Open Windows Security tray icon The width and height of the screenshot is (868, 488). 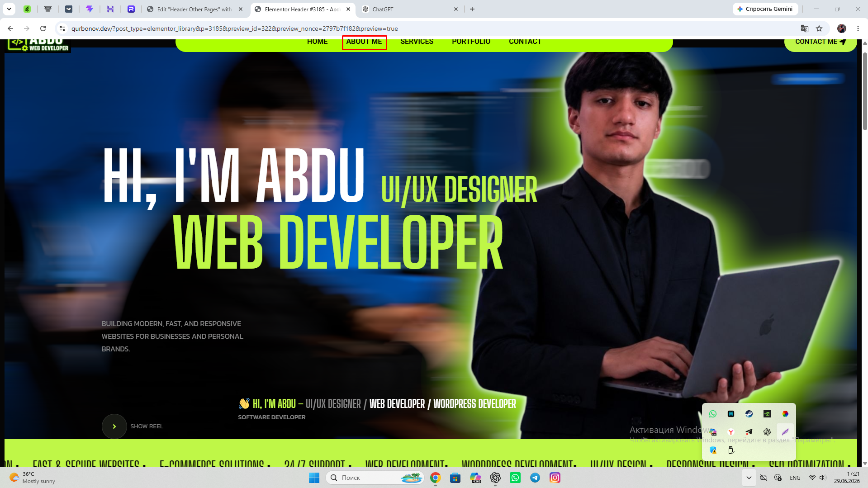point(713,450)
